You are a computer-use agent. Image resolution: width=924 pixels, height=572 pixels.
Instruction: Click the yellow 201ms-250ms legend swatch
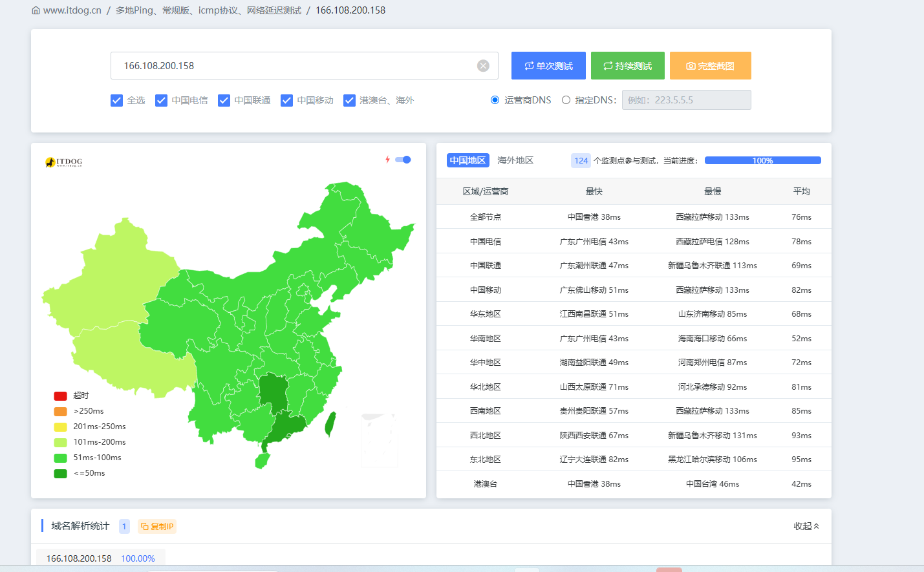point(60,427)
